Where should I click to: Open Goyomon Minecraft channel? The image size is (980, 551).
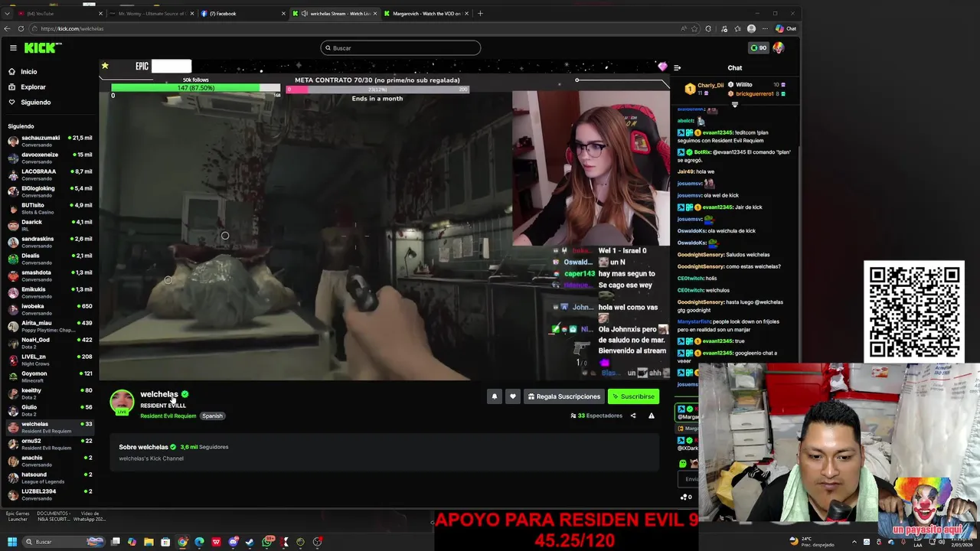pos(50,377)
